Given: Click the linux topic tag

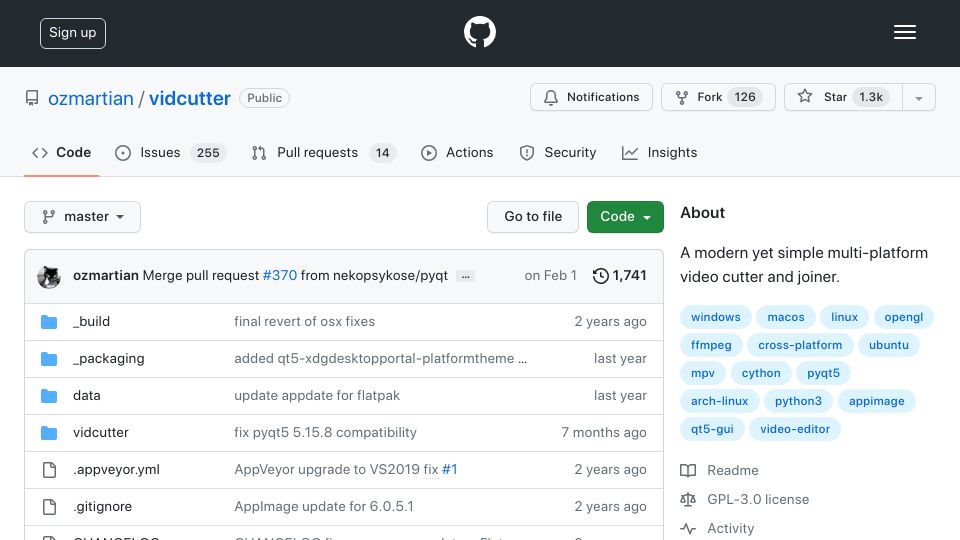Looking at the screenshot, I should 844,317.
